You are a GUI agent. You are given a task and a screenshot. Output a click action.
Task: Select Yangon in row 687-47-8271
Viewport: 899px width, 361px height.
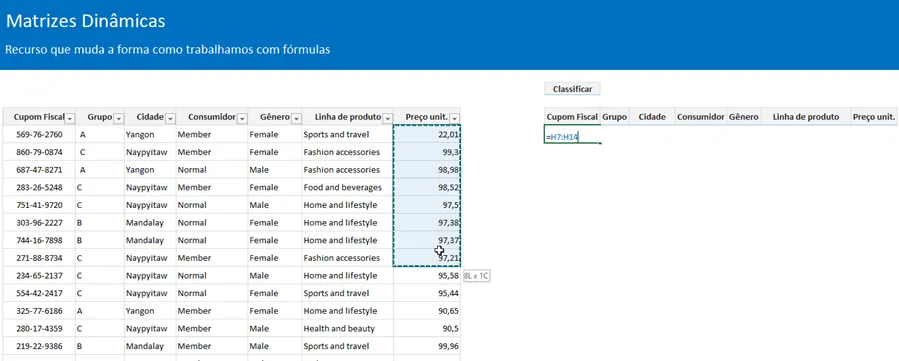pyautogui.click(x=150, y=170)
